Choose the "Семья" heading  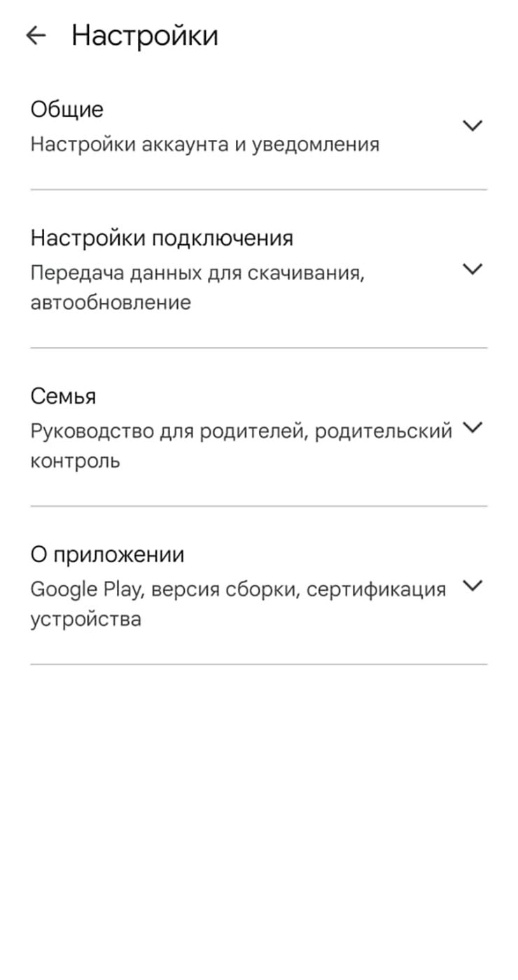pos(63,396)
